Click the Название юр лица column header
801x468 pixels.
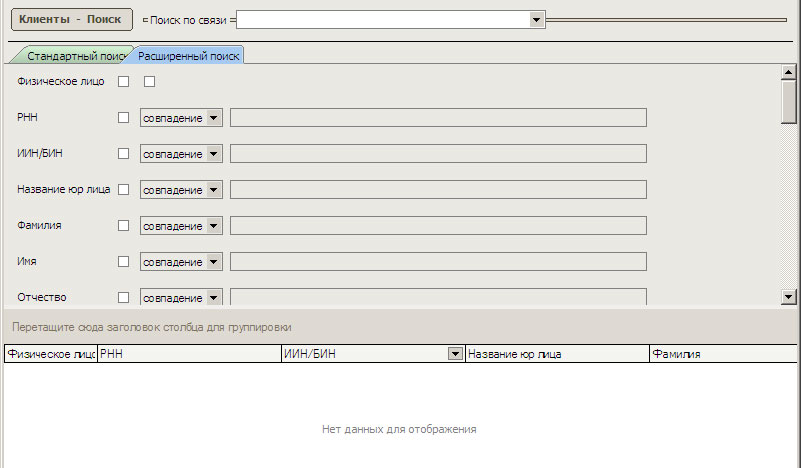click(556, 354)
